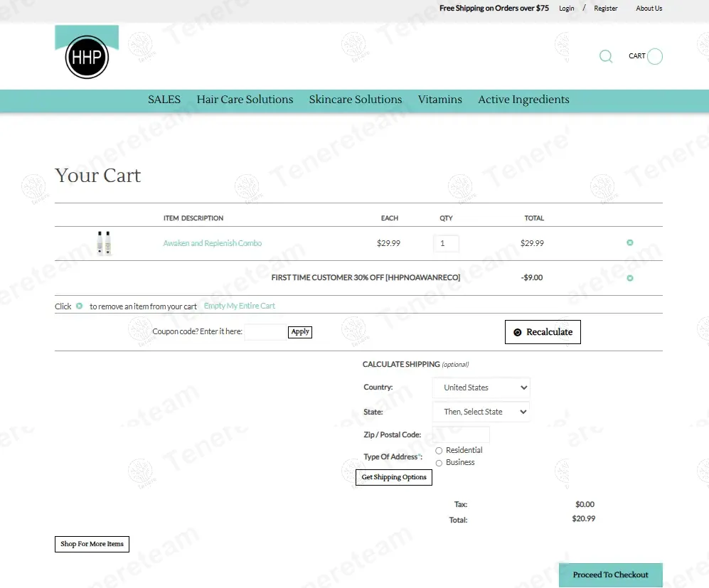709x588 pixels.
Task: Open the cart circle icon
Action: pos(654,56)
